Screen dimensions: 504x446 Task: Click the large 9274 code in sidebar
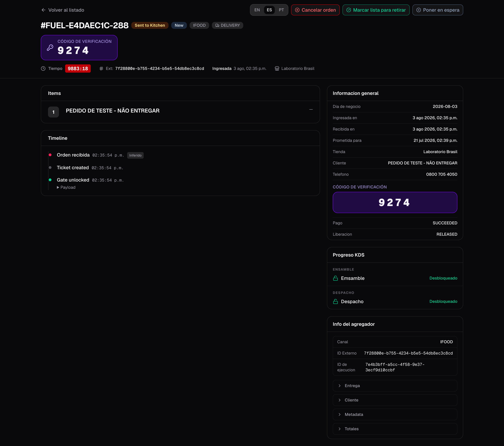[x=394, y=203]
